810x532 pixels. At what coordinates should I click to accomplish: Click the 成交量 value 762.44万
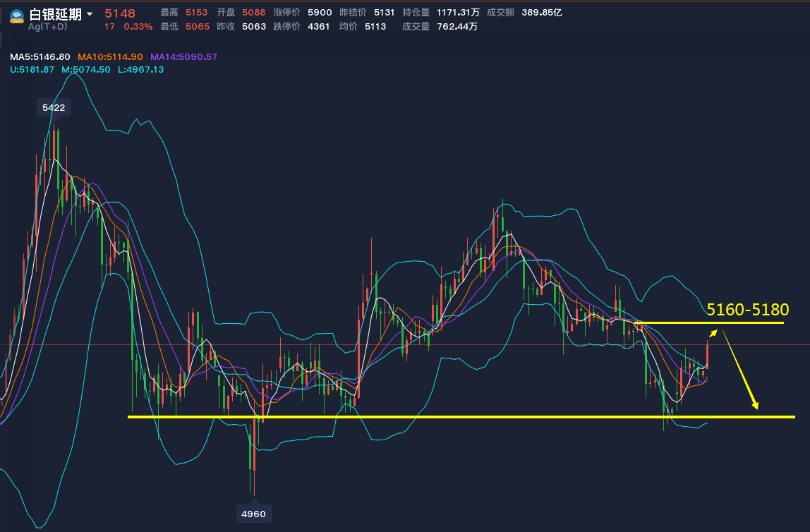pyautogui.click(x=457, y=26)
